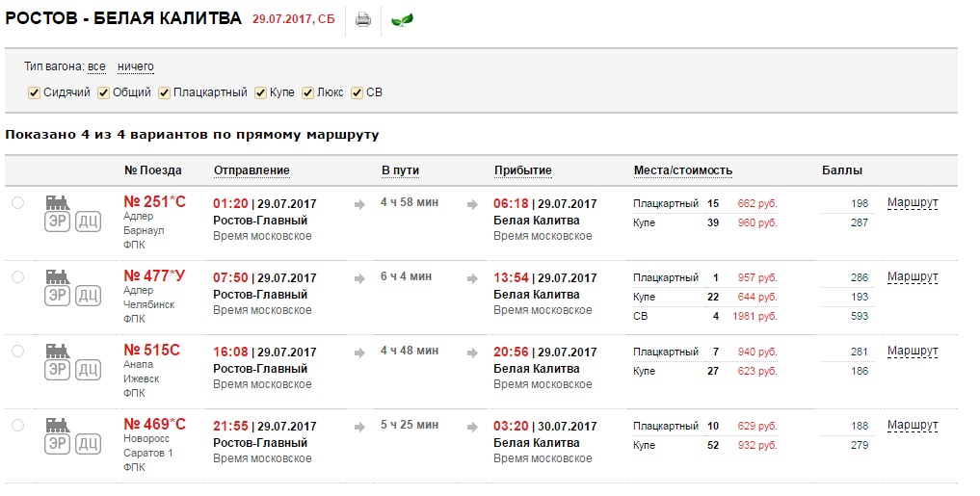Click the locomotive icon for train 477*У
Screen dimensions: 980x496
[60, 275]
